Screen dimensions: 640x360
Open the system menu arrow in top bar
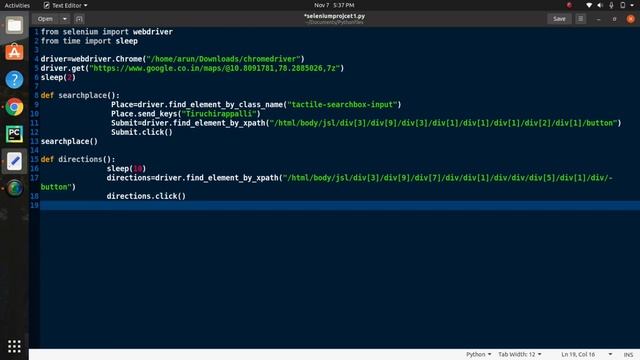pos(633,5)
